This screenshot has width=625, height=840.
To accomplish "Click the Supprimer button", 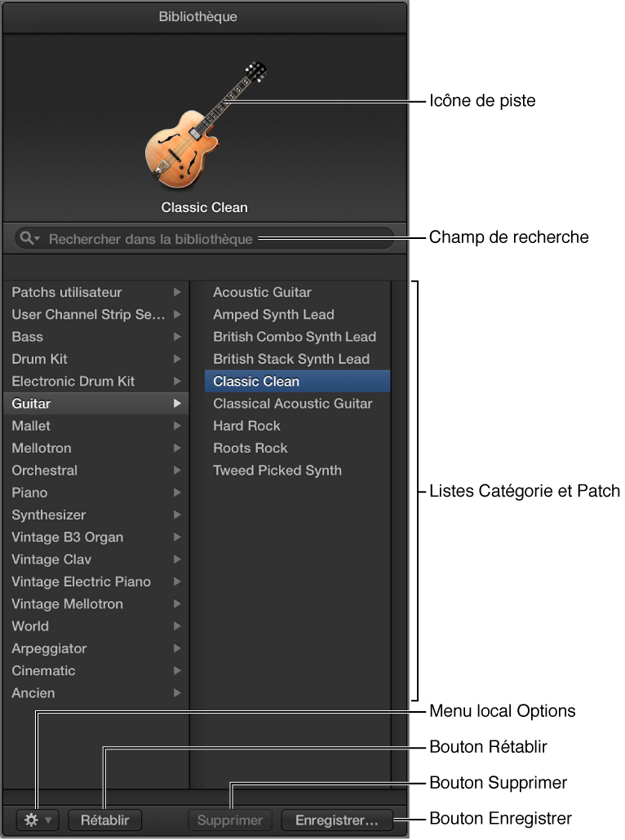I will (230, 820).
